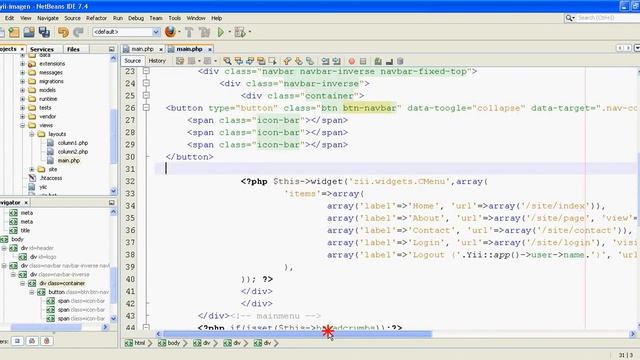640x360 pixels.
Task: Click the Clean and Build icon
Action: 204,32
